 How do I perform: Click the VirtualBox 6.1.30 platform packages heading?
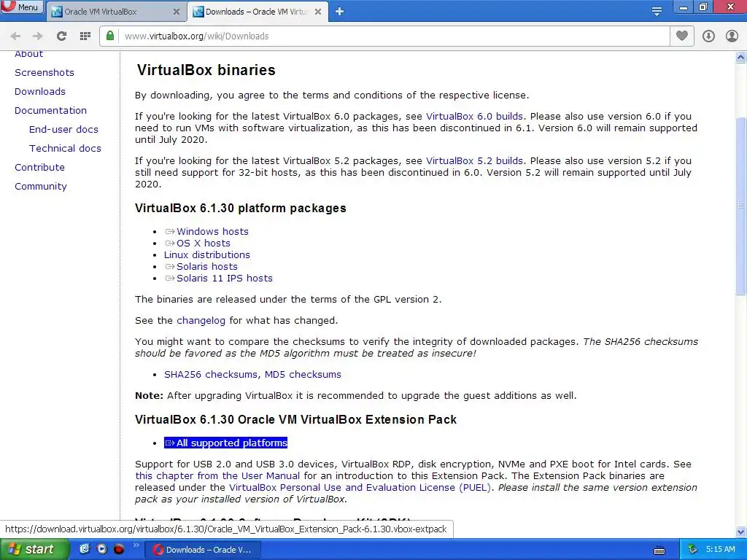click(241, 208)
